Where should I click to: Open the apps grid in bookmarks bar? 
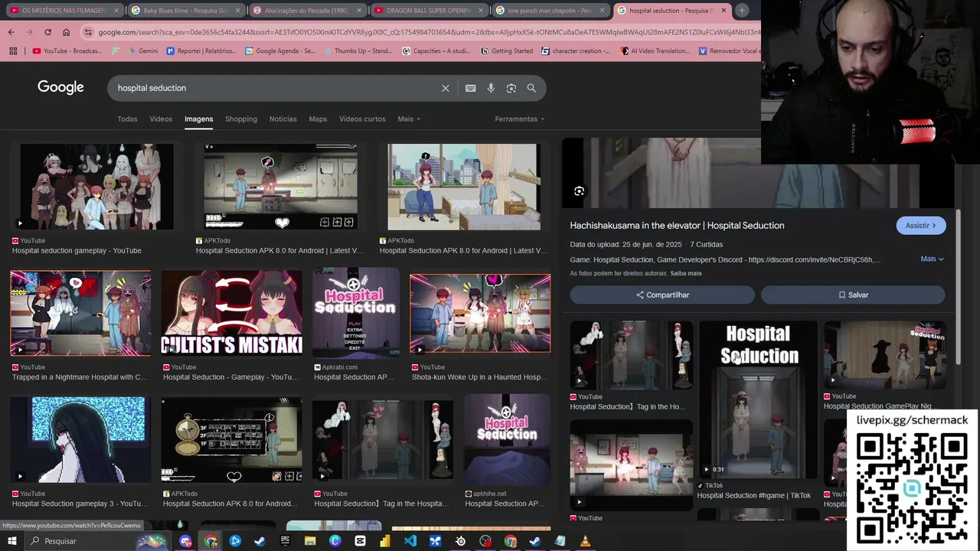pyautogui.click(x=13, y=51)
